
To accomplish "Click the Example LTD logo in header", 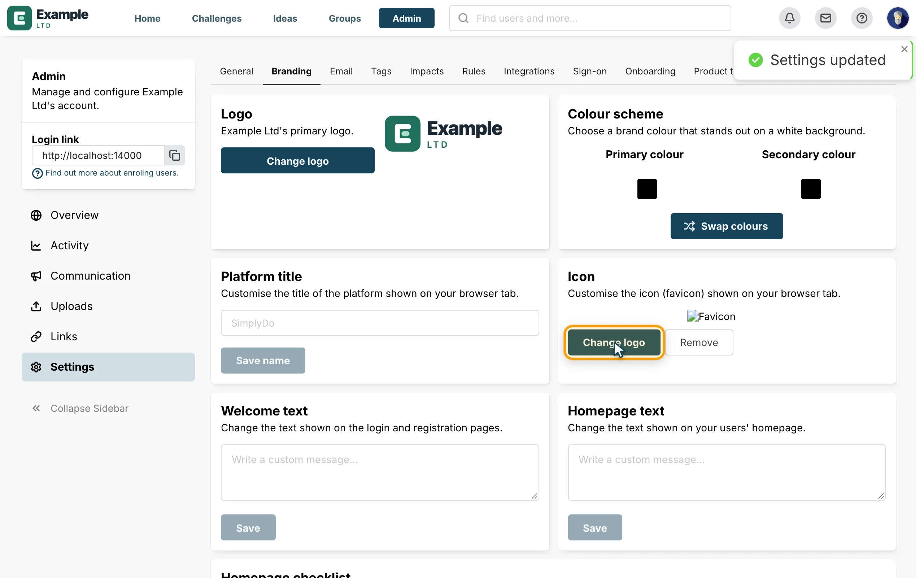I will [x=48, y=18].
